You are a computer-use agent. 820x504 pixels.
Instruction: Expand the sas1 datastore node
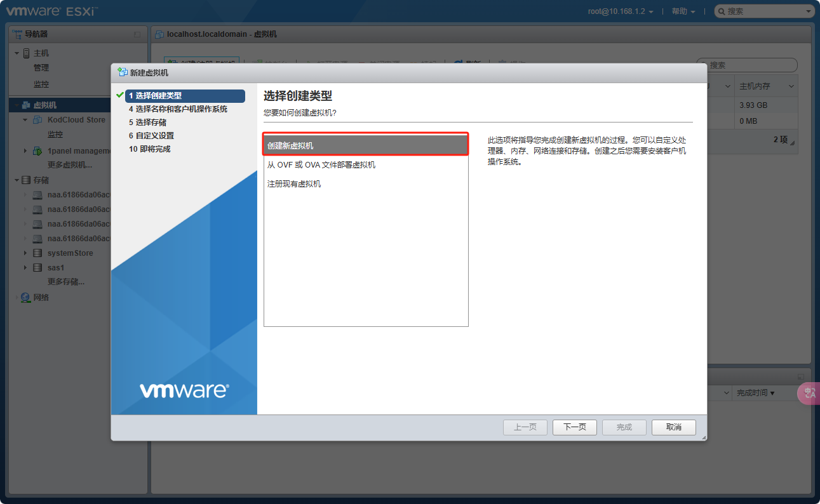pyautogui.click(x=25, y=268)
